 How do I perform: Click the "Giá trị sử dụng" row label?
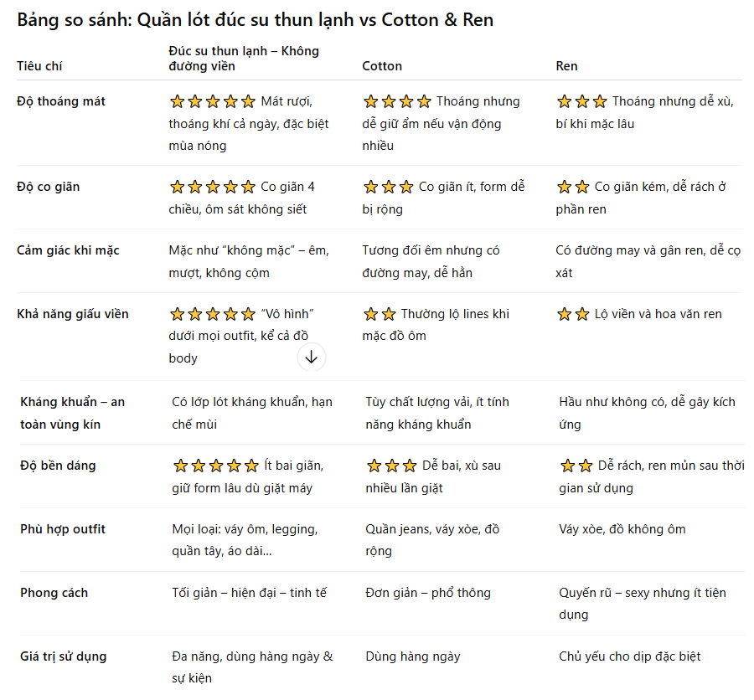(x=63, y=656)
